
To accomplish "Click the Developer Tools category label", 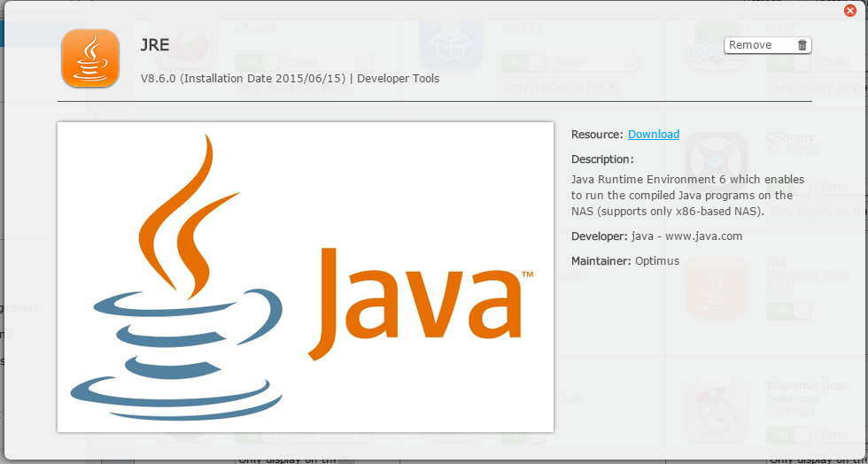I will pos(398,79).
